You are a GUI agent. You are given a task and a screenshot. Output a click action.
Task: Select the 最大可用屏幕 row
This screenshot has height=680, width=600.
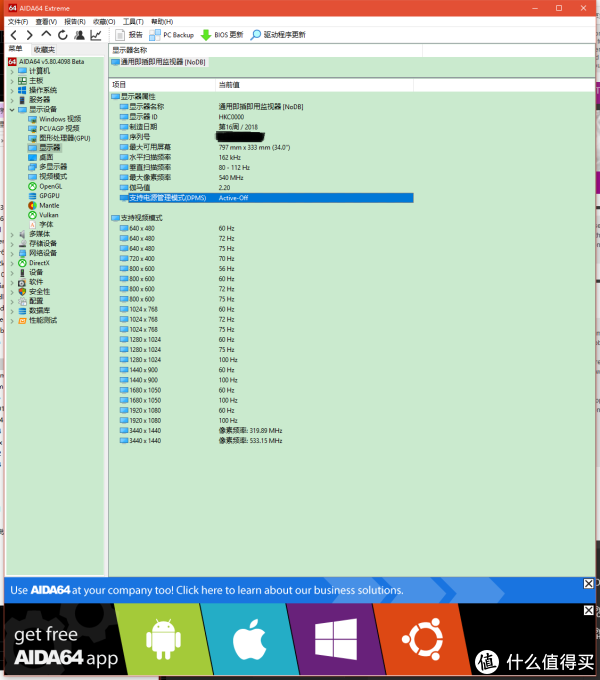tap(266, 147)
